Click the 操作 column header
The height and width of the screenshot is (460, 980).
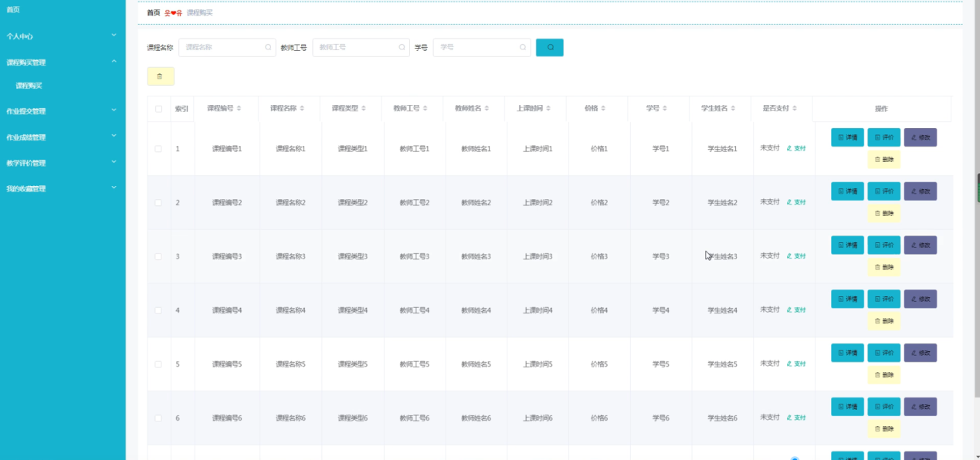click(x=881, y=109)
